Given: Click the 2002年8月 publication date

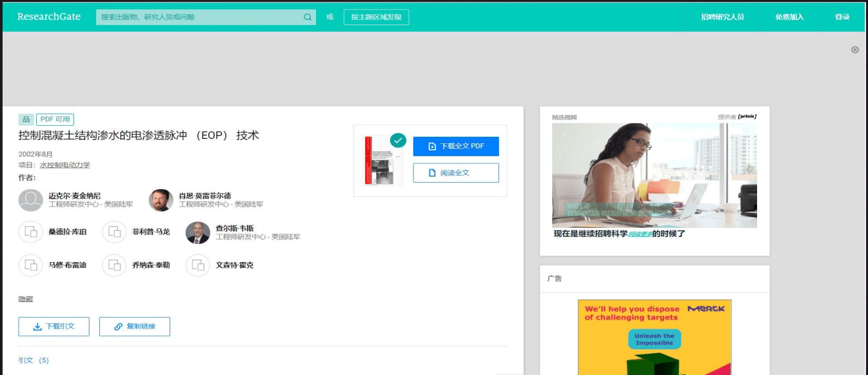Looking at the screenshot, I should click(x=36, y=154).
